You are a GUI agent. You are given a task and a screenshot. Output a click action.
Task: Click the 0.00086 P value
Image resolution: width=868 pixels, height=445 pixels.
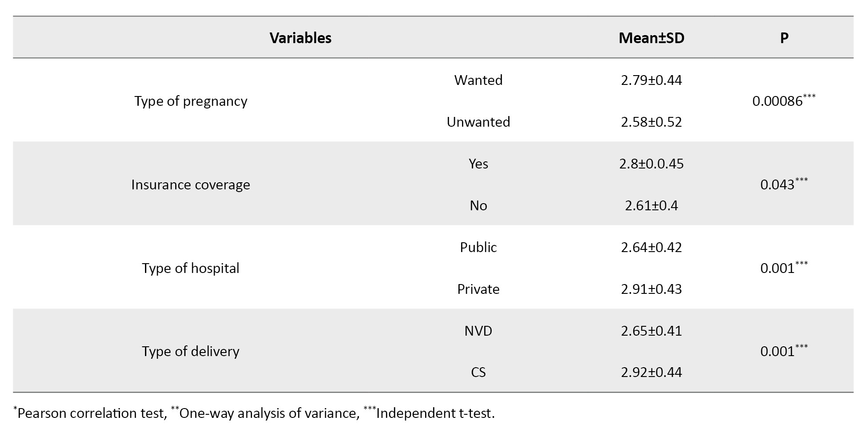coord(777,101)
